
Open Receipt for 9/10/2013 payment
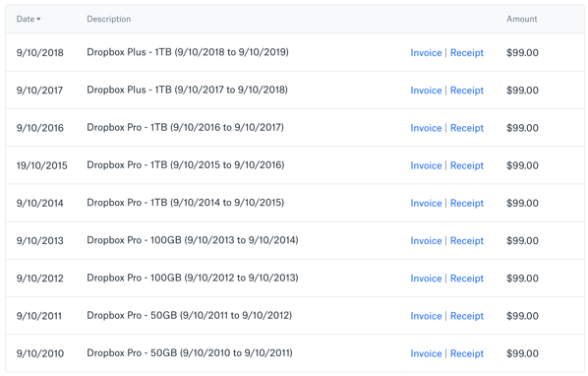467,240
